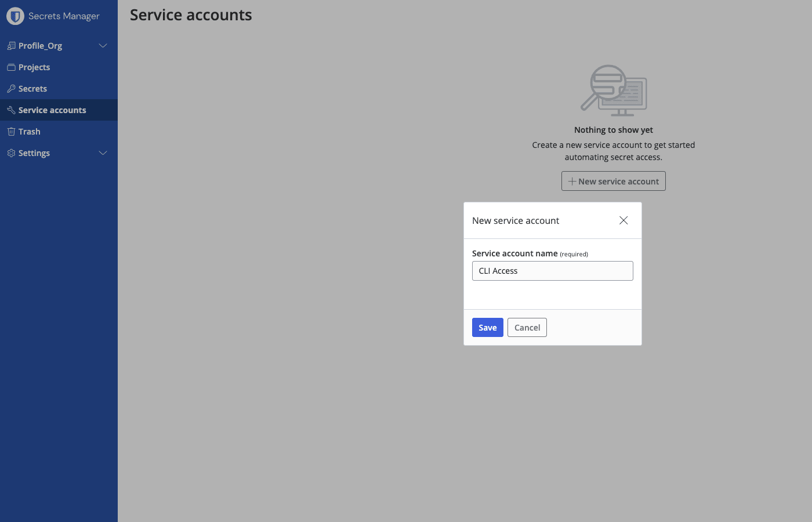This screenshot has width=812, height=522.
Task: Click the plus icon on New service account
Action: point(571,181)
